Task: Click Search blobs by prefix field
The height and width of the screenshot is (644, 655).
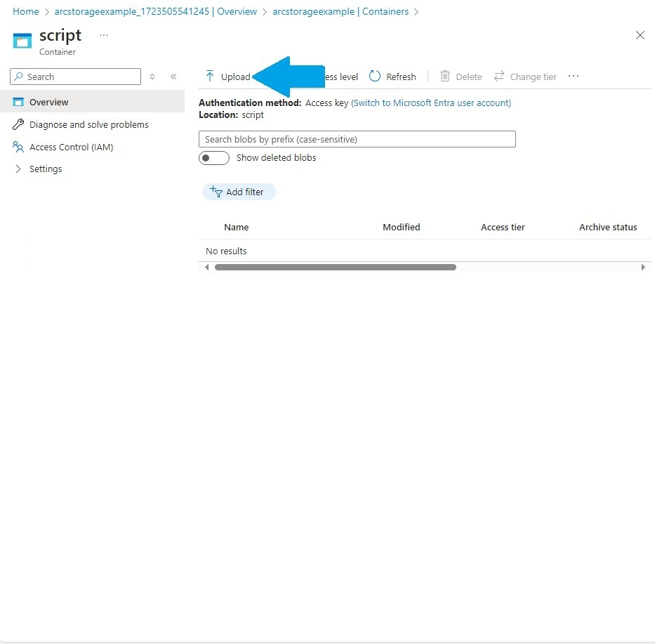Action: point(357,139)
